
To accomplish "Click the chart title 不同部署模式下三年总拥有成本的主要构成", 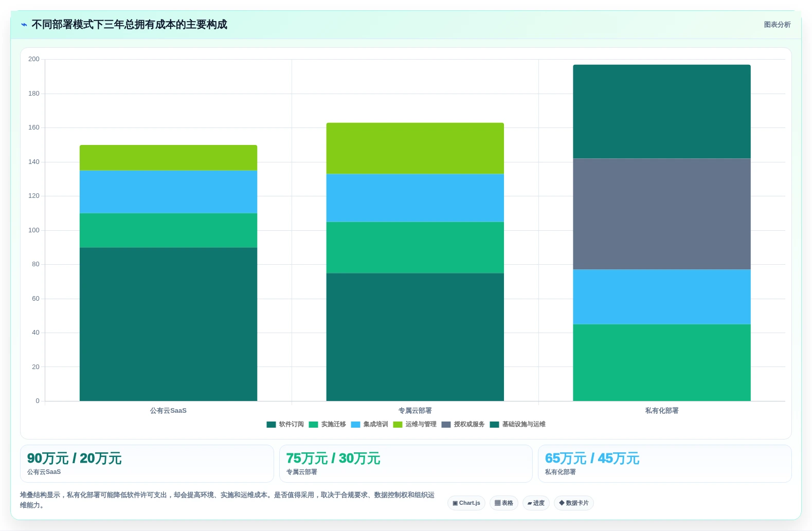I will 129,25.
